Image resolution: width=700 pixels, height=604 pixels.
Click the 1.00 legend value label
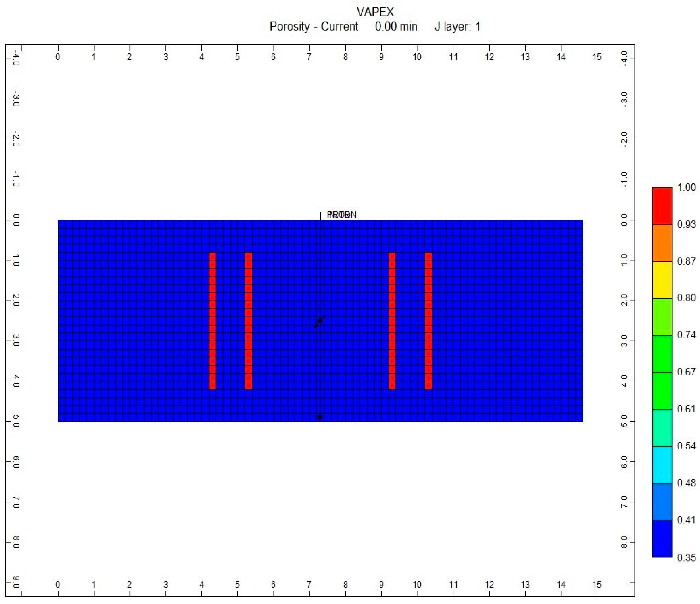pos(686,187)
